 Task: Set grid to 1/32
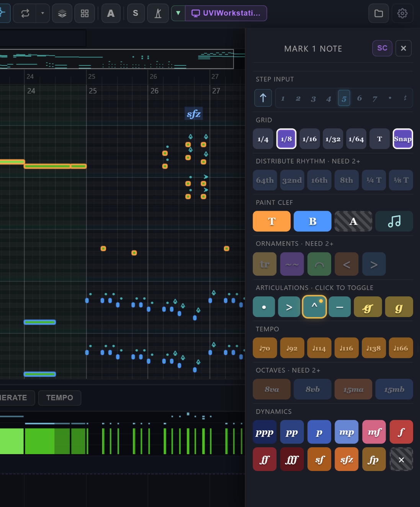click(x=333, y=139)
